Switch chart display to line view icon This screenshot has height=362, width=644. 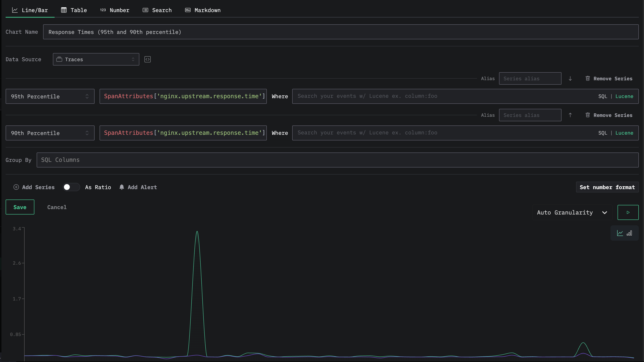tap(620, 233)
